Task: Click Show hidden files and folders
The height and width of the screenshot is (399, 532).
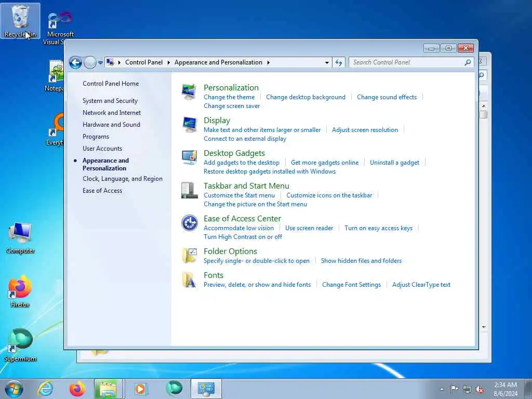Action: [x=362, y=261]
